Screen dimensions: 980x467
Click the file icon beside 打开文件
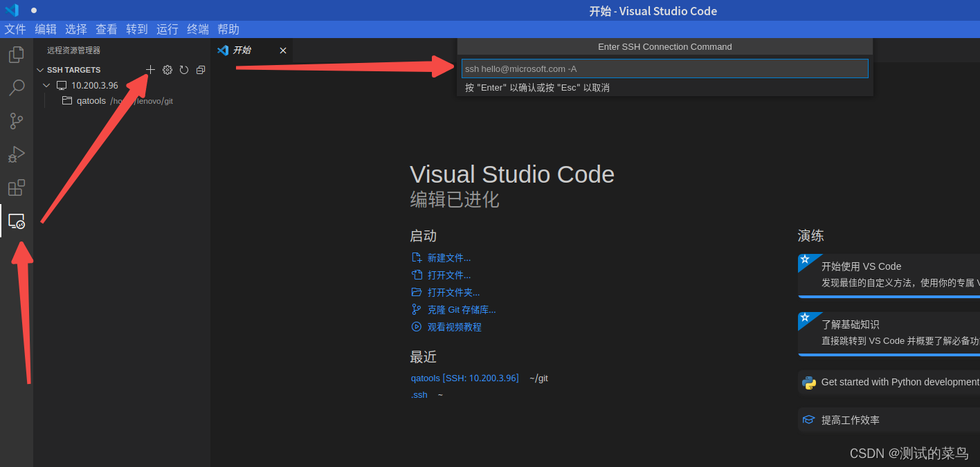[417, 275]
